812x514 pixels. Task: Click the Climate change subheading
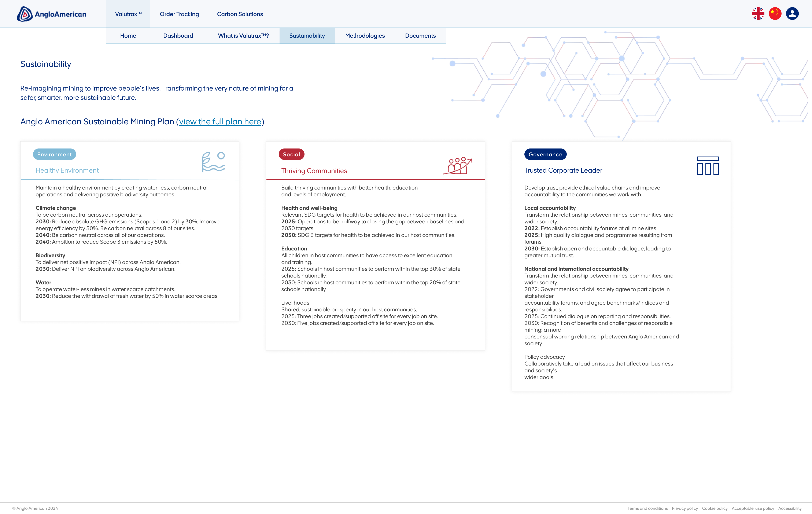click(56, 208)
